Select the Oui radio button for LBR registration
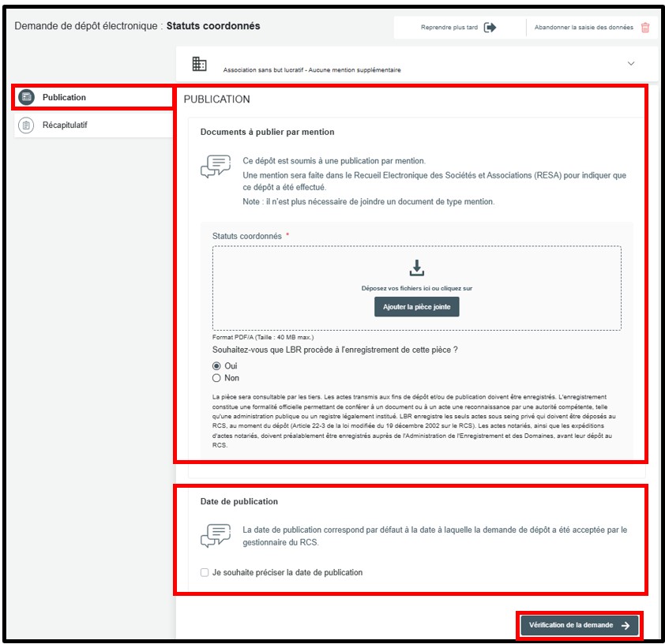This screenshot has height=644, width=665. [216, 366]
